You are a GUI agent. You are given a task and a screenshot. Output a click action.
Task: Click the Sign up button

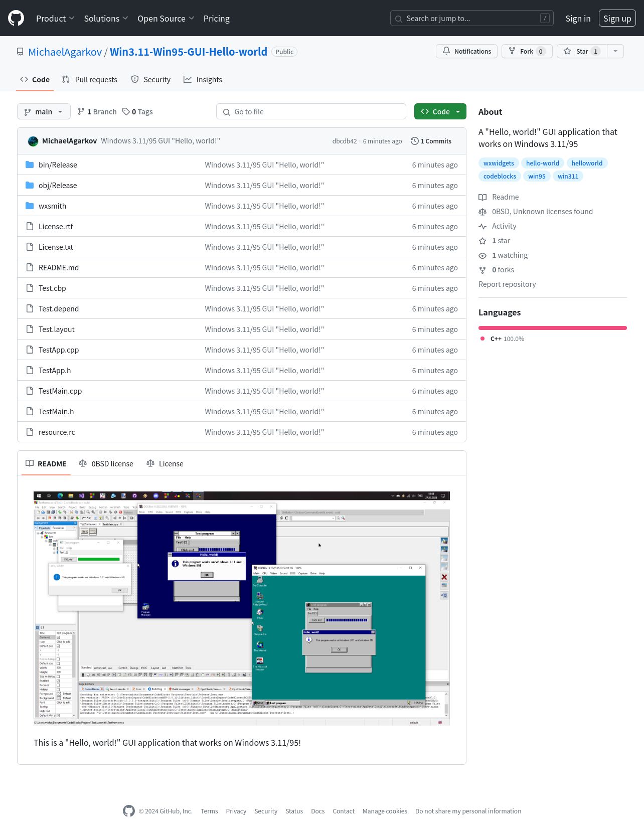point(617,19)
